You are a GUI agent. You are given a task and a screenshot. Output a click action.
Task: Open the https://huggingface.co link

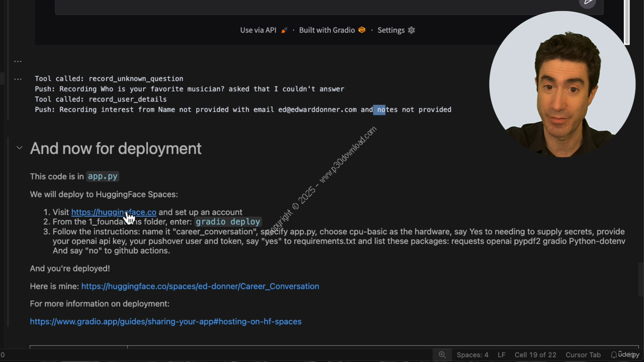point(114,212)
